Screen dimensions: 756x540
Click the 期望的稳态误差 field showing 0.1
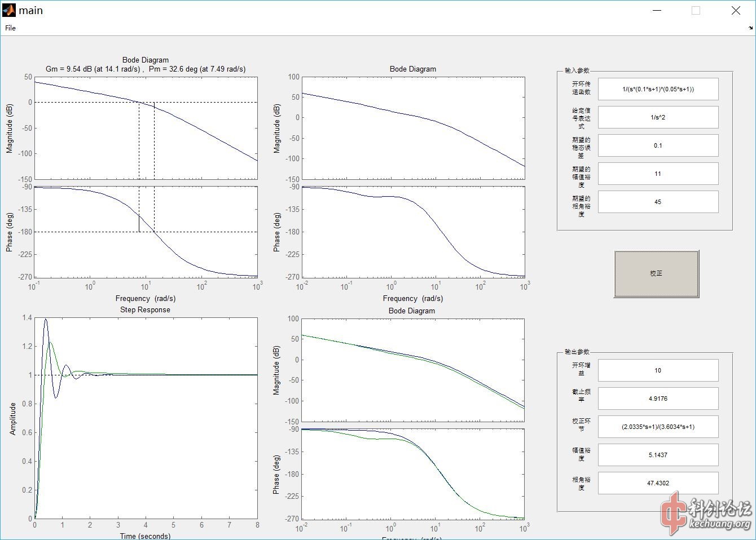[x=658, y=145]
